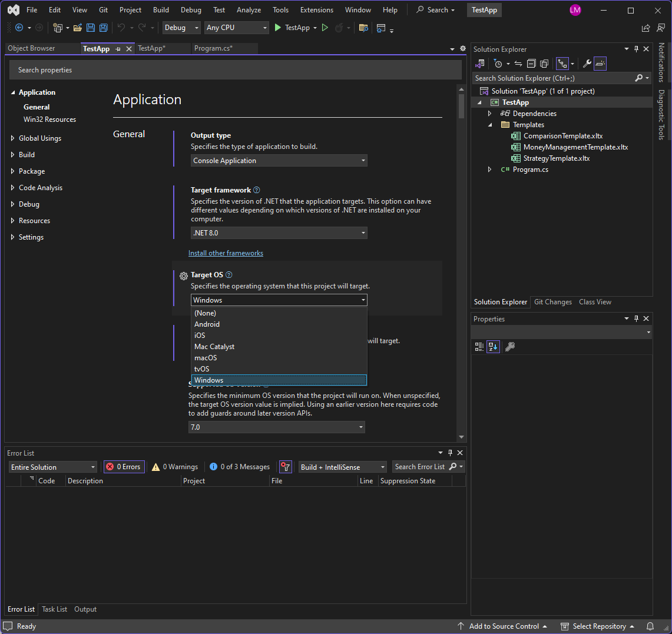This screenshot has height=634, width=672.
Task: Toggle the 0 Warnings filter in Error List
Action: pos(175,467)
